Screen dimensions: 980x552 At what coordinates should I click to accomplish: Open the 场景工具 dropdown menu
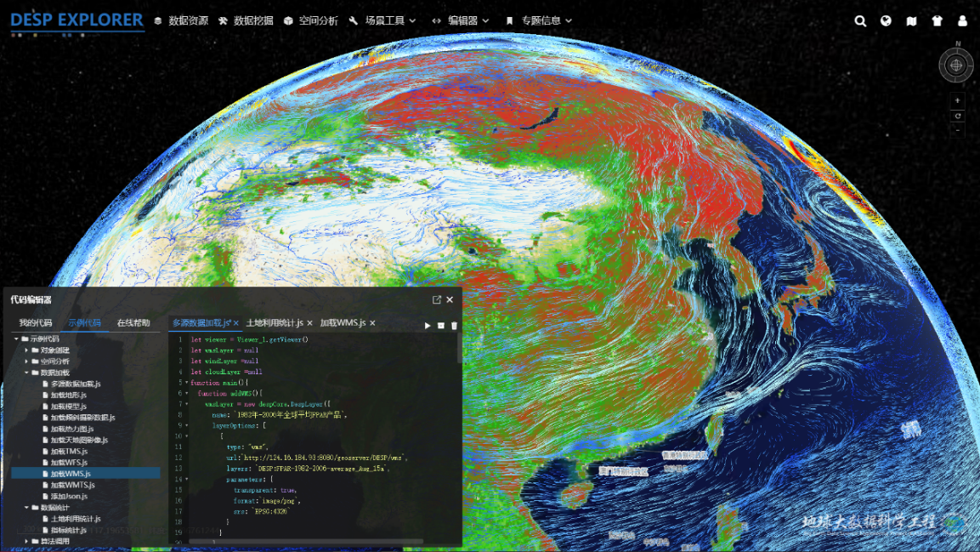tap(382, 20)
